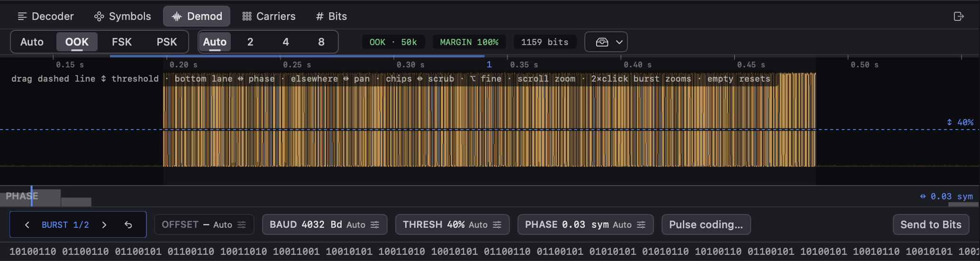
Task: Click the Demod tab waveform icon
Action: click(x=177, y=17)
